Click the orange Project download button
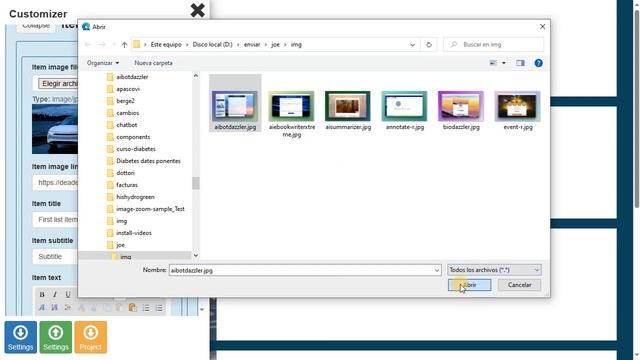This screenshot has width=640, height=360. click(91, 337)
